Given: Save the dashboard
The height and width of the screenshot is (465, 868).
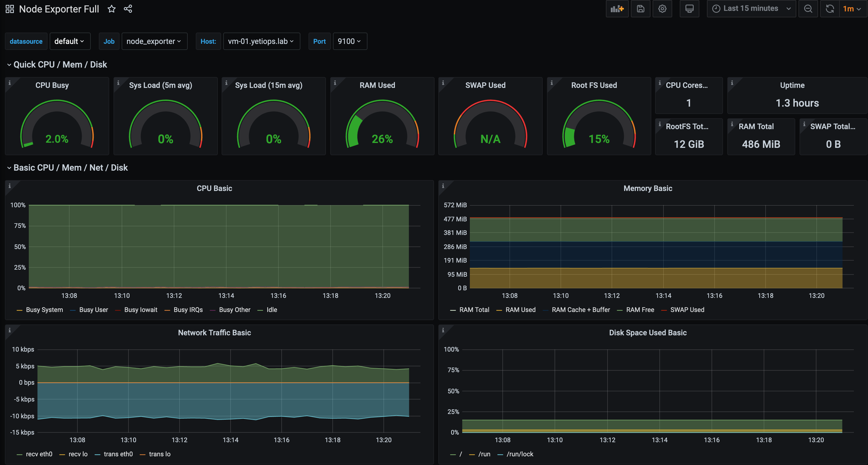Looking at the screenshot, I should click(x=641, y=9).
